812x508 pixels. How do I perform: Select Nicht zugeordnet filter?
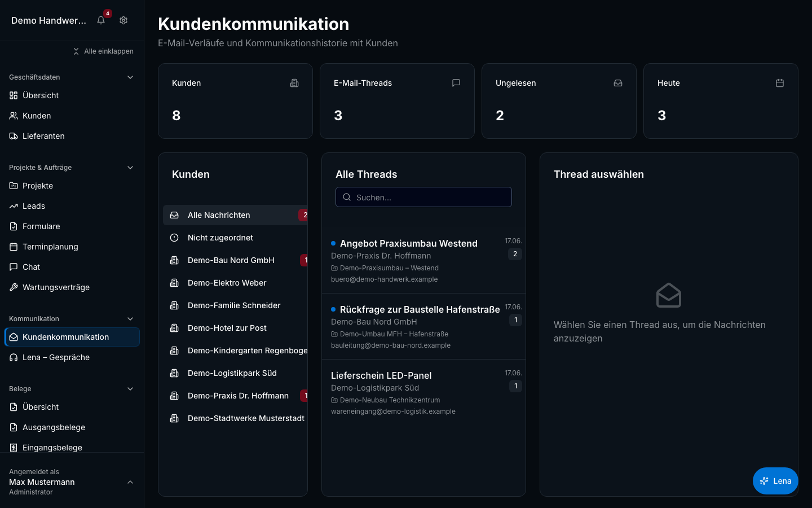[x=235, y=238]
